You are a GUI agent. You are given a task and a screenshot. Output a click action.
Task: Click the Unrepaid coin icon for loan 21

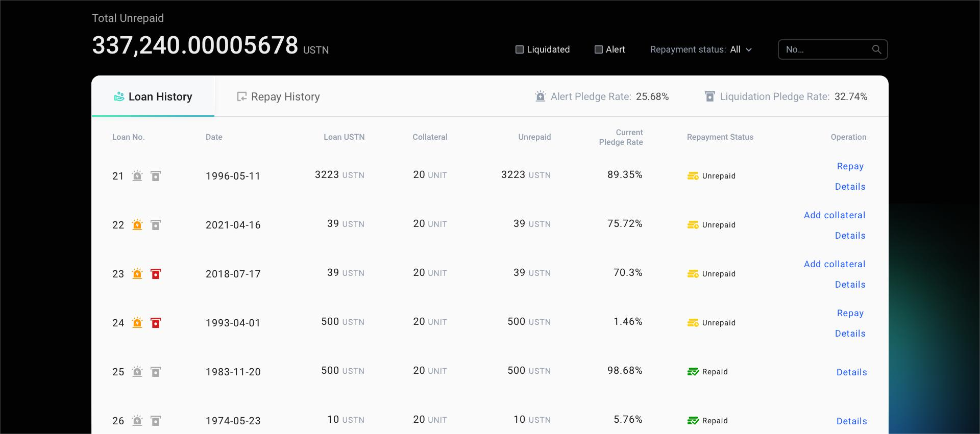pos(693,176)
